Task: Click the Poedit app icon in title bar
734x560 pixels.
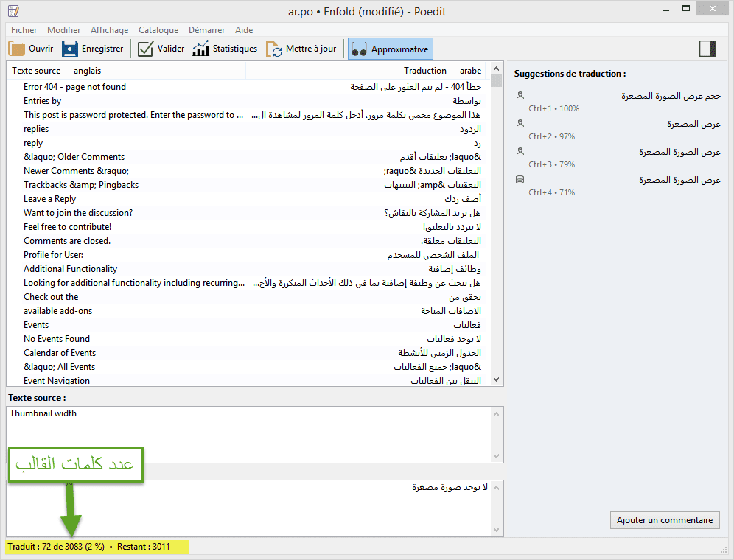Action: click(x=13, y=11)
